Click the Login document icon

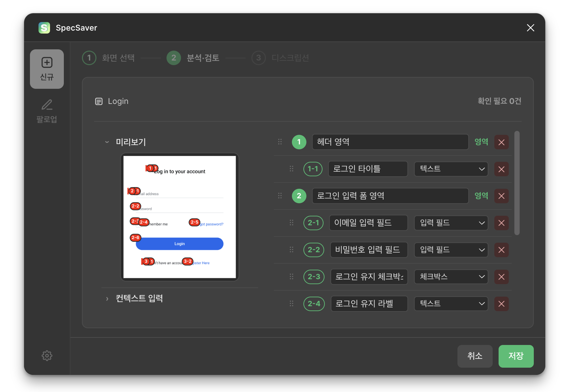pyautogui.click(x=99, y=101)
